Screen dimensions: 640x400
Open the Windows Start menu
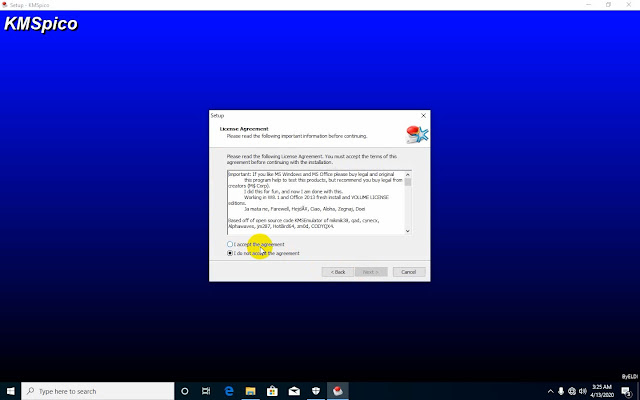point(11,391)
